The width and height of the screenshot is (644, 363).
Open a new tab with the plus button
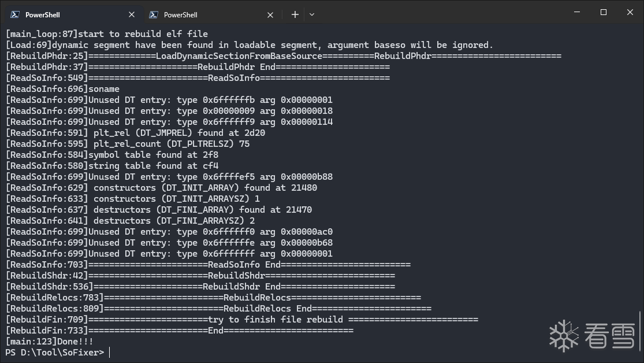295,14
